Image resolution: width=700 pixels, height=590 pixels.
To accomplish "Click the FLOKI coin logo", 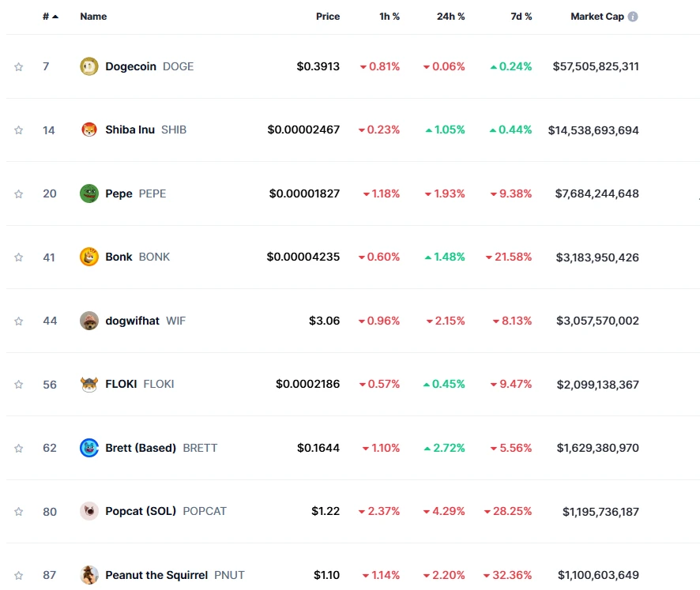I will [x=89, y=384].
